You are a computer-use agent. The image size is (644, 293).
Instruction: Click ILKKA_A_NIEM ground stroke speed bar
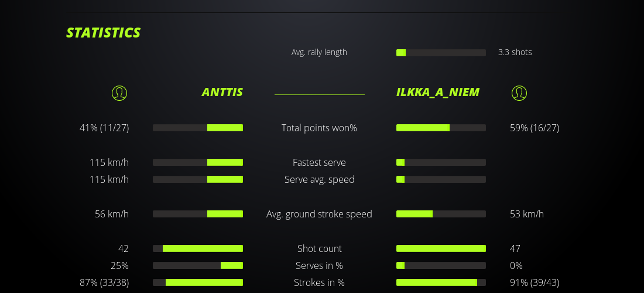click(441, 214)
